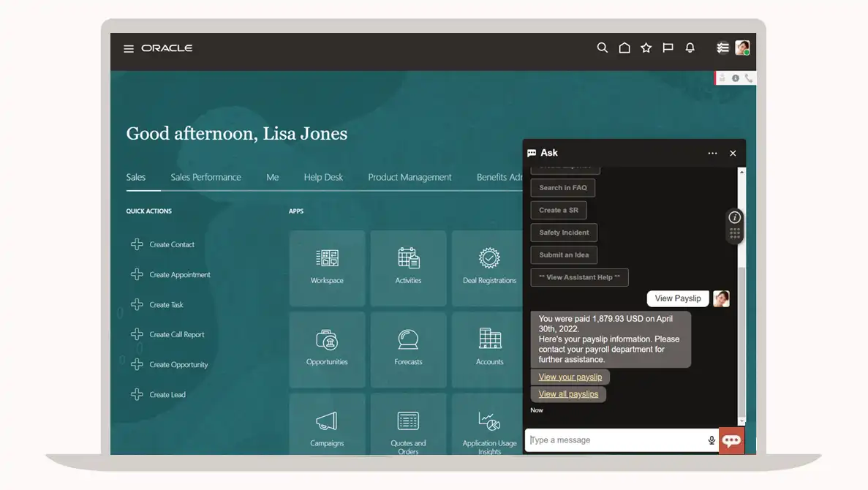This screenshot has height=490, width=868.
Task: Select the Help Desk tab
Action: pyautogui.click(x=323, y=177)
